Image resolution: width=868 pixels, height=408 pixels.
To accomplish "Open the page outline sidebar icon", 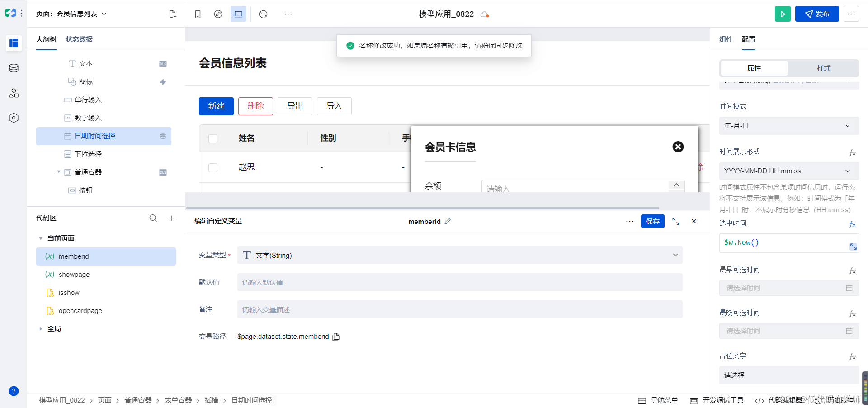I will point(14,43).
